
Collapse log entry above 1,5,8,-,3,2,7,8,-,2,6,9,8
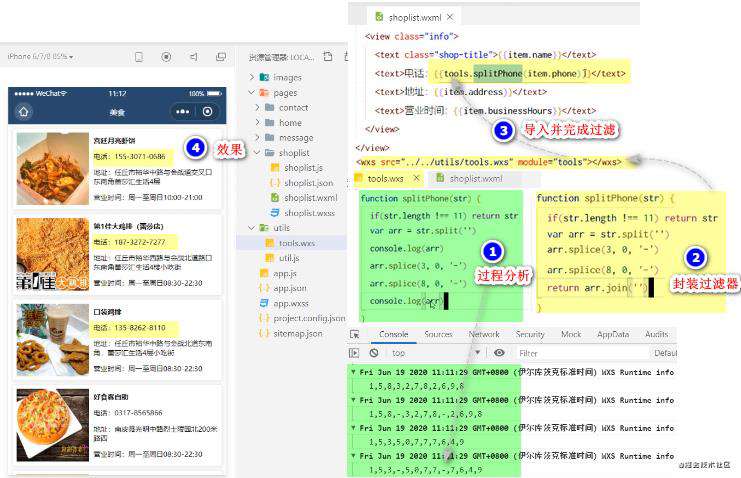click(353, 400)
